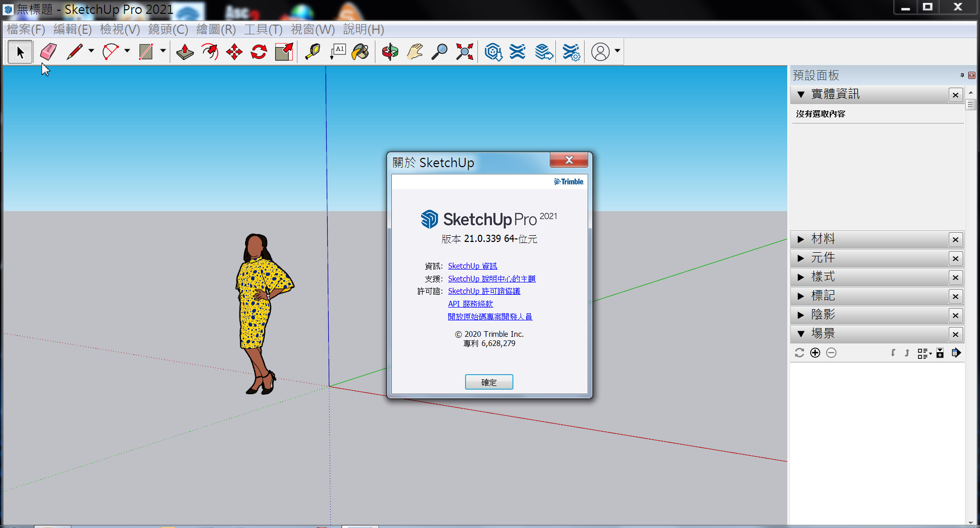Pin the 預設面板 tray
Image resolution: width=980 pixels, height=528 pixels.
[962, 75]
